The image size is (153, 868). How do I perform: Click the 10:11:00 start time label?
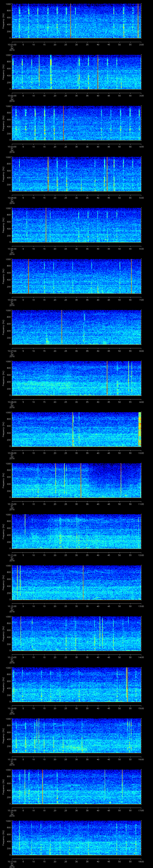click(x=12, y=555)
